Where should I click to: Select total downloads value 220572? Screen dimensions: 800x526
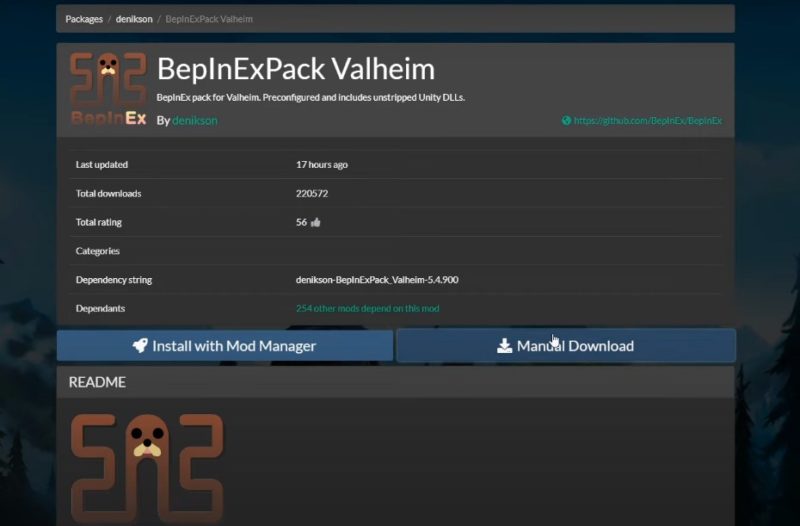click(312, 193)
